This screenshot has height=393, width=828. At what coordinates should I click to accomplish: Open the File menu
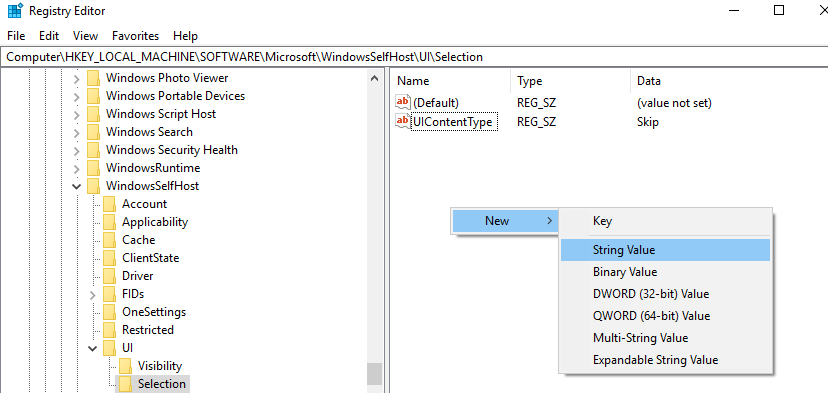(x=16, y=36)
